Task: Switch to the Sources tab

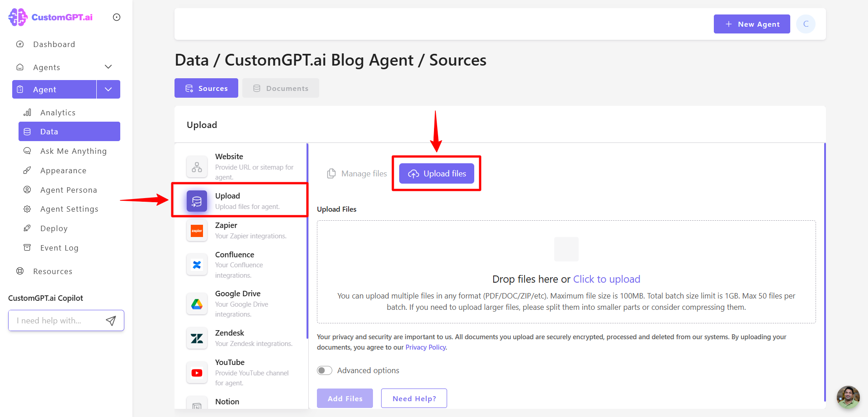Action: click(x=206, y=88)
